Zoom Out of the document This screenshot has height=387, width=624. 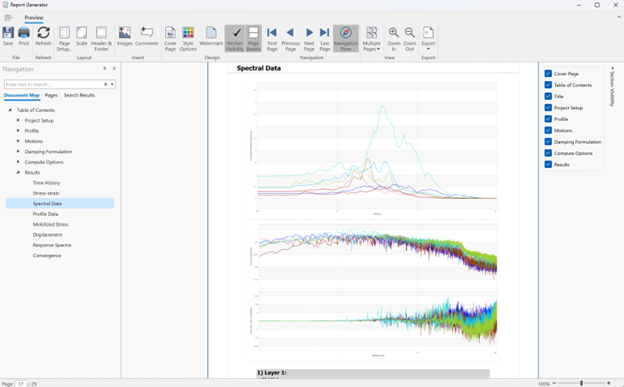coord(410,39)
